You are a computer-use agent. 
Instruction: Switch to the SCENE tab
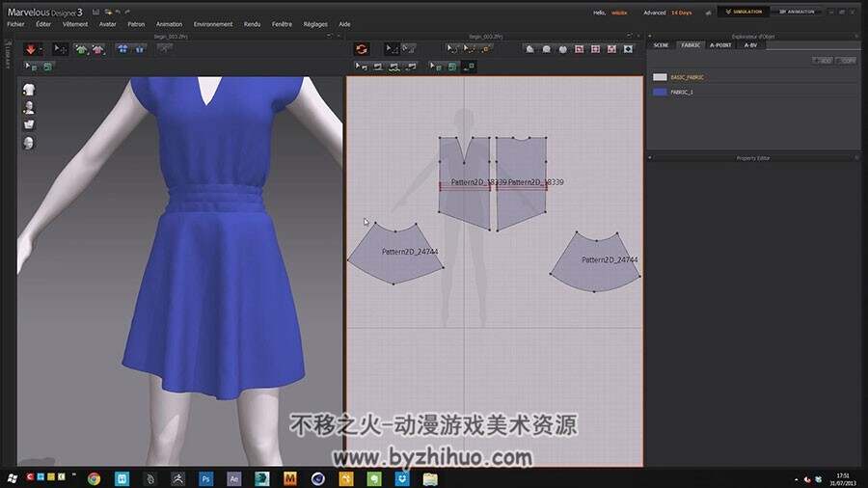[661, 45]
